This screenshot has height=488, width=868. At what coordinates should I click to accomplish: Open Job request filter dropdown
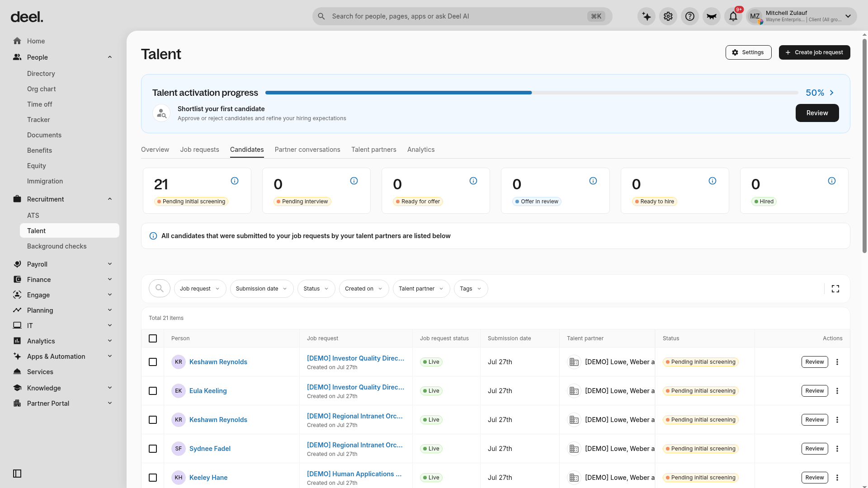pos(200,289)
